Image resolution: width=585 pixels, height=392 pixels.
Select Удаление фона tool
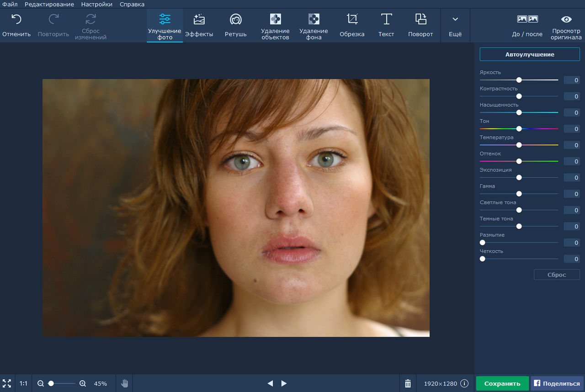[x=314, y=26]
